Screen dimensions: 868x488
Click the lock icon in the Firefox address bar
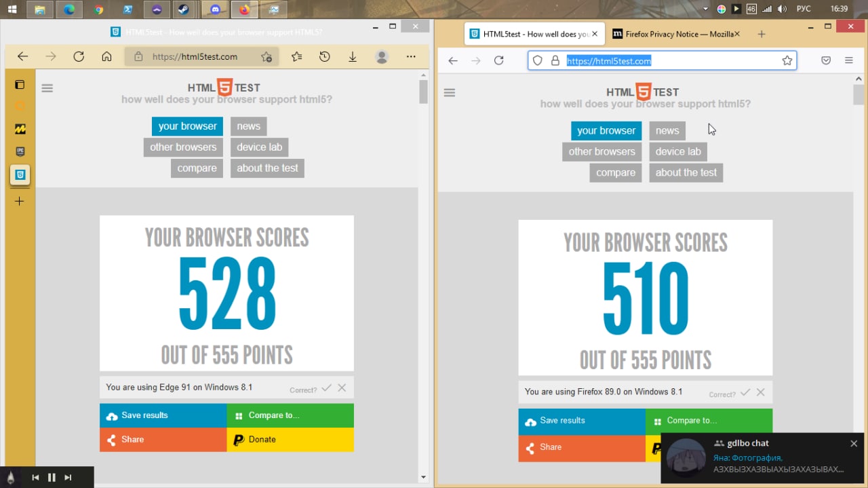click(x=555, y=60)
